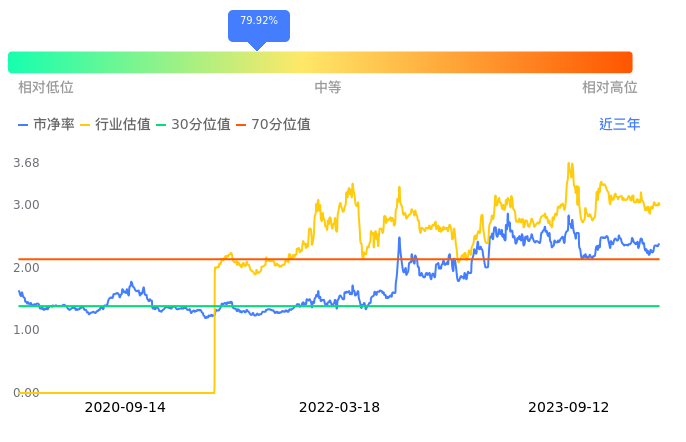
Task: Click the 2020-09-14 date label
Action: (x=125, y=407)
